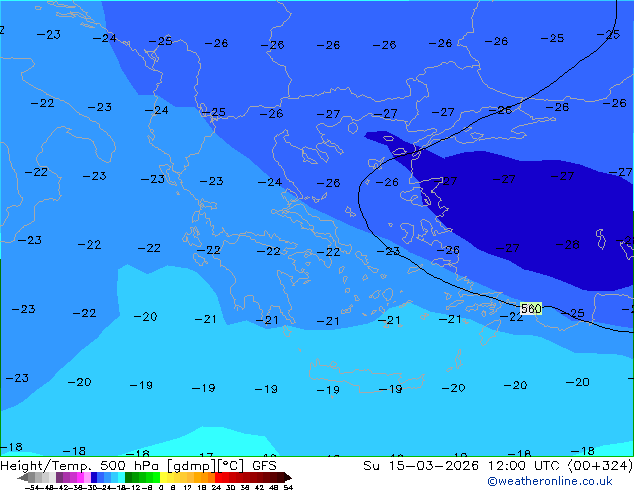Image resolution: width=634 pixels, height=490 pixels.
Task: Pick the dark blue legend swatch
Action: (94, 477)
